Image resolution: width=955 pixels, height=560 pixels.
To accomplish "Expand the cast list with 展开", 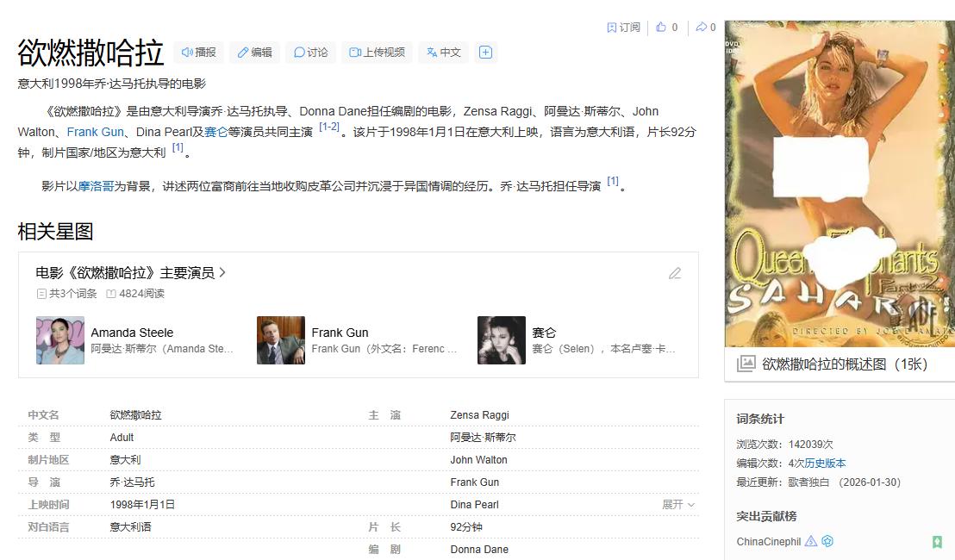I will pos(677,505).
